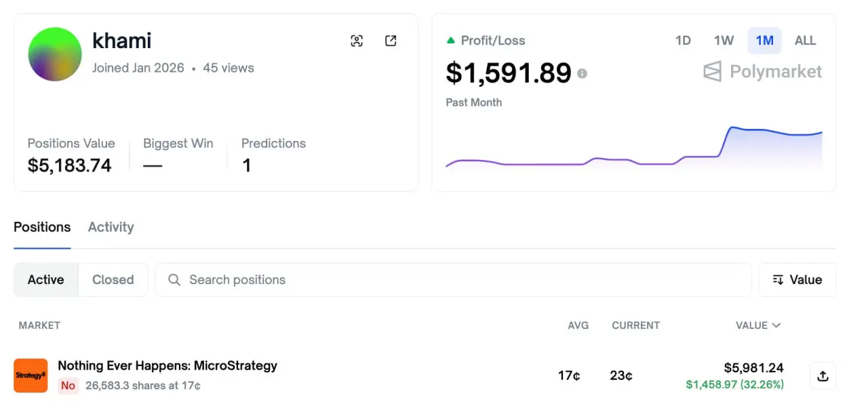Click the search magnifier icon
868x419 pixels.
(x=174, y=280)
